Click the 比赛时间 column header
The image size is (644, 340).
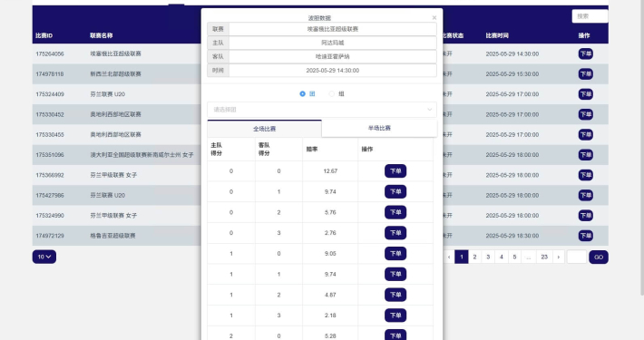point(497,35)
